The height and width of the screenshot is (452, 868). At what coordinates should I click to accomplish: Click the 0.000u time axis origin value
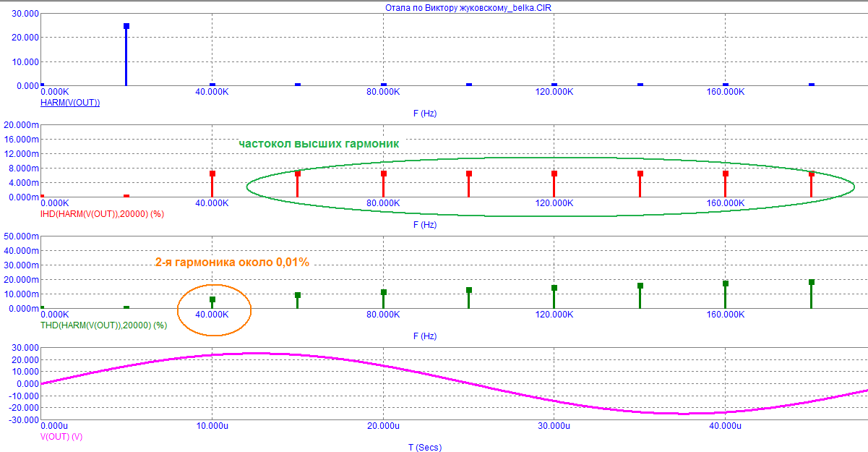[x=55, y=427]
